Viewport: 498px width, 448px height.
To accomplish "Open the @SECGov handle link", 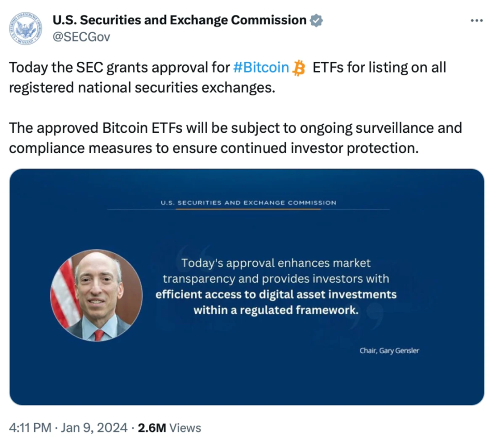I will (81, 37).
